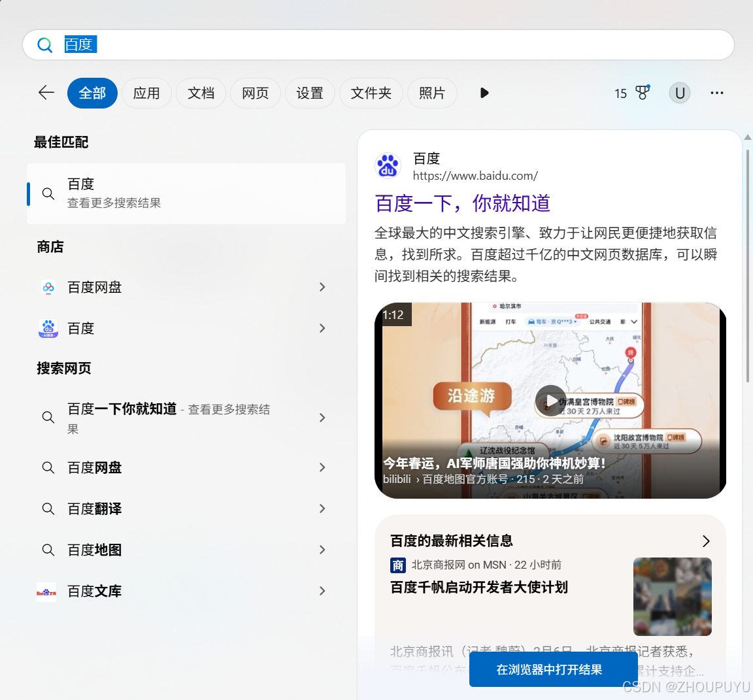Screen dimensions: 753x700
Task: Click the search icon of best match 百度
Action: pos(48,193)
